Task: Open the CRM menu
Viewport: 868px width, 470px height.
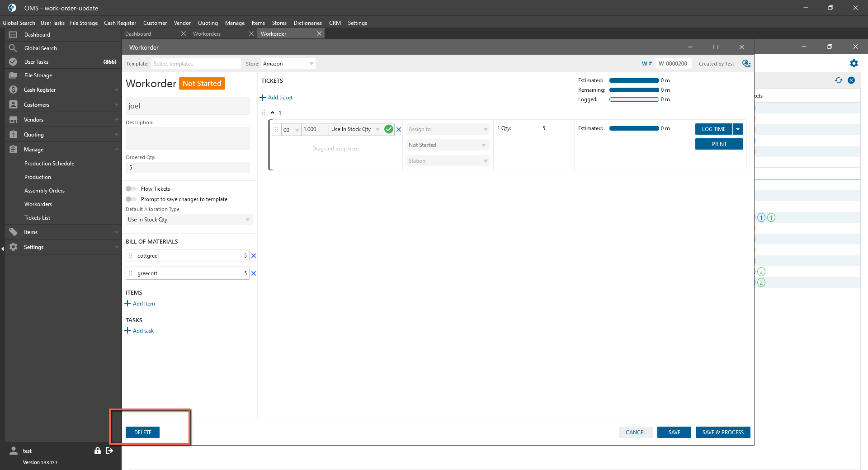Action: pos(335,23)
